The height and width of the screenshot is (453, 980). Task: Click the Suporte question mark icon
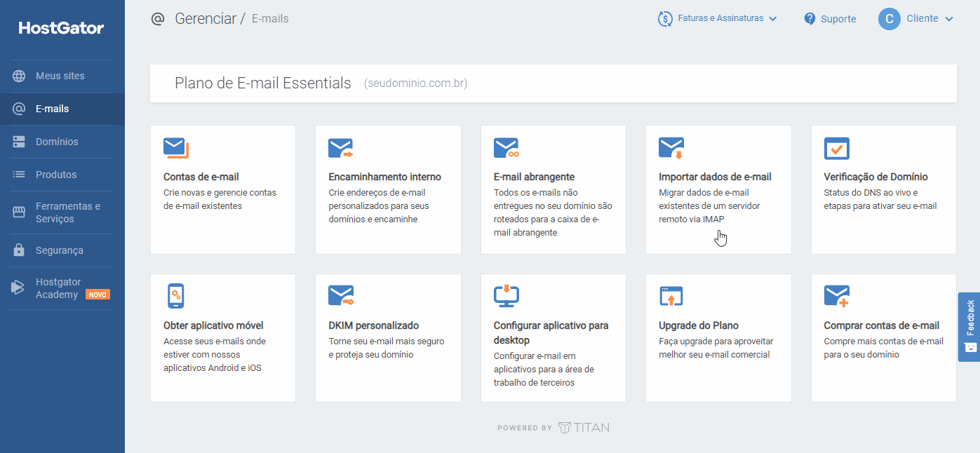pos(810,19)
